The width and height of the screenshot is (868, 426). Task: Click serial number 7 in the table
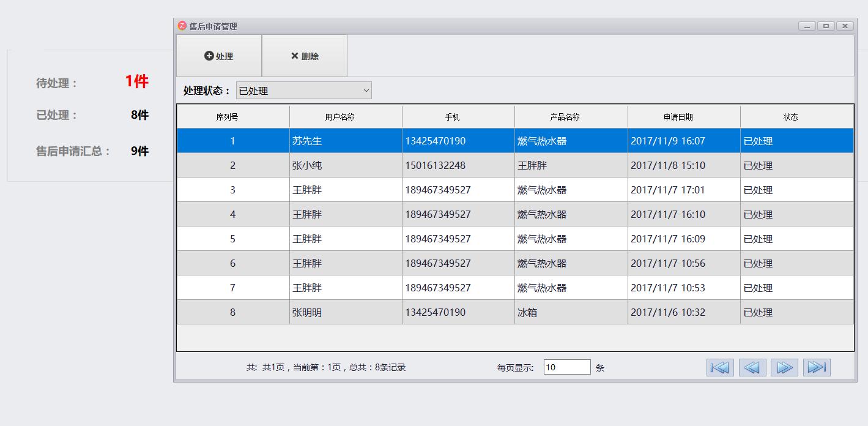tap(232, 288)
